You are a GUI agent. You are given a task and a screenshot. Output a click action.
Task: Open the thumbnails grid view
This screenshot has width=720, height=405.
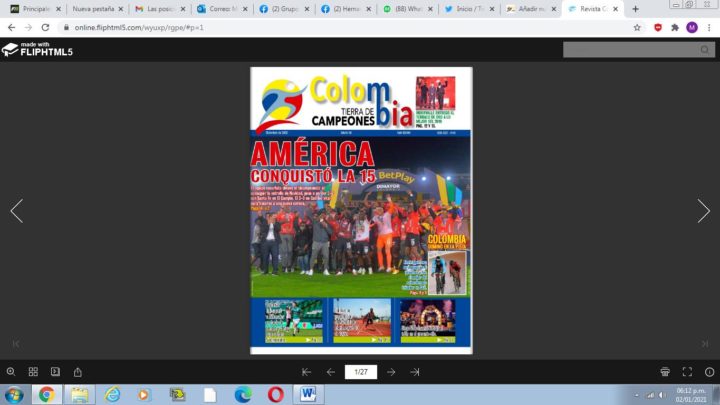(x=33, y=371)
